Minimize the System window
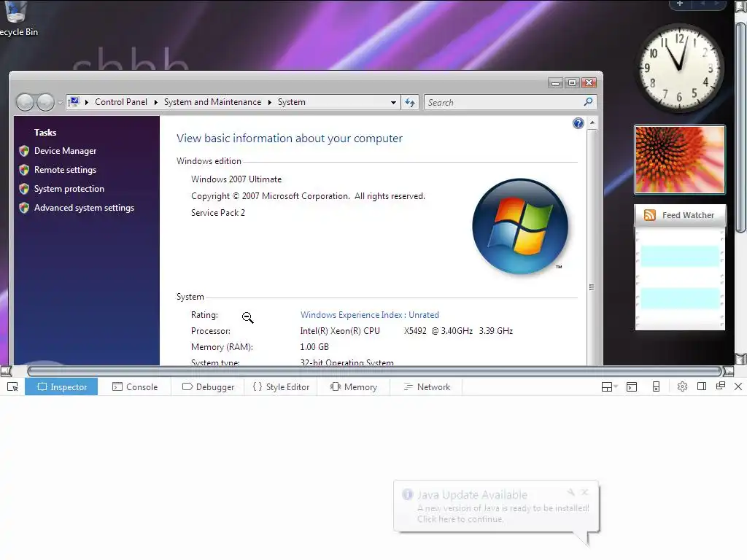Screen dimensions: 747x560 click(555, 83)
